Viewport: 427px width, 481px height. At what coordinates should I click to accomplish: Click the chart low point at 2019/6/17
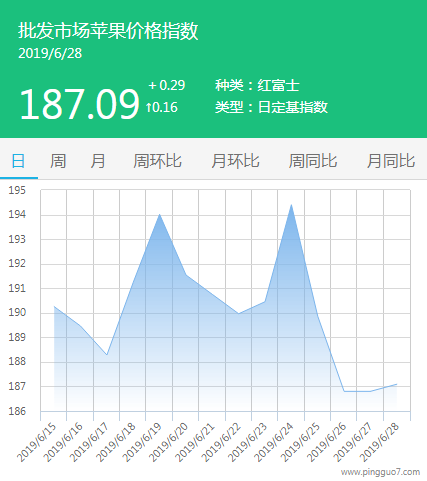(107, 355)
